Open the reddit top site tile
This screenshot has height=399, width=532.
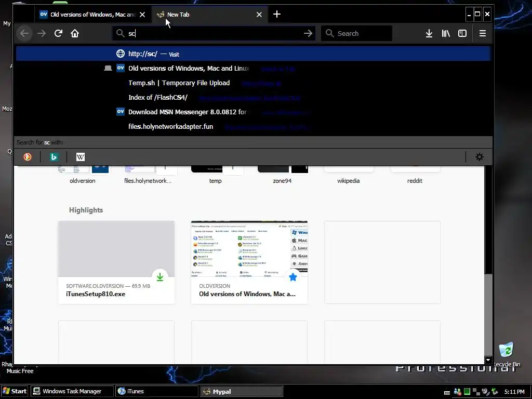tap(415, 175)
